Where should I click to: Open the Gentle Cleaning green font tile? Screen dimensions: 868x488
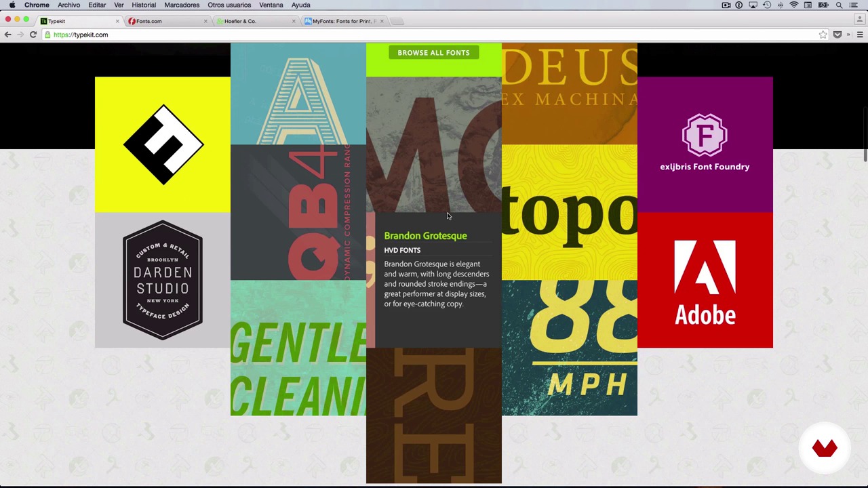click(298, 348)
